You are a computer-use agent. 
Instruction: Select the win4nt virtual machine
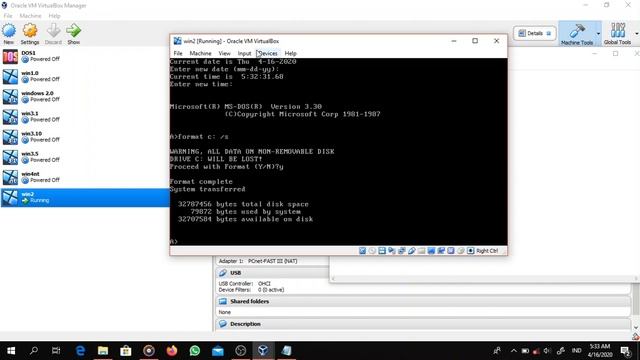coord(84,177)
